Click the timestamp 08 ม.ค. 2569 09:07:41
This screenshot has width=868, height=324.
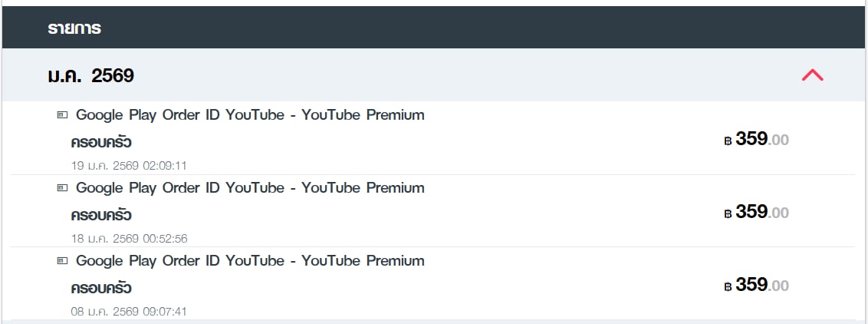[x=129, y=311]
